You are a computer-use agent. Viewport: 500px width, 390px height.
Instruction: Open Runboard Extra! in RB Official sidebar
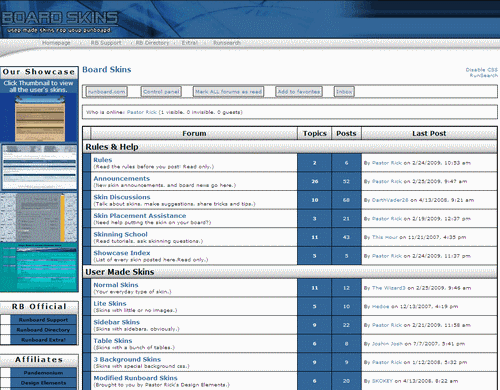43,340
